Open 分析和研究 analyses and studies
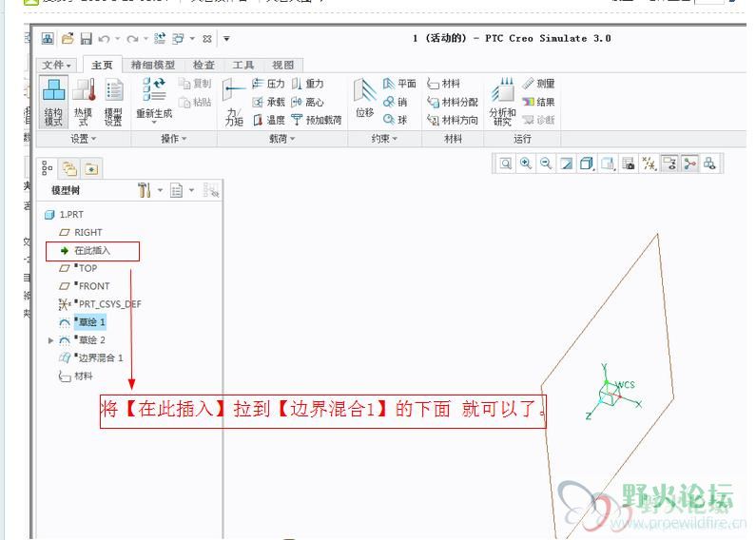The image size is (756, 540). point(502,102)
